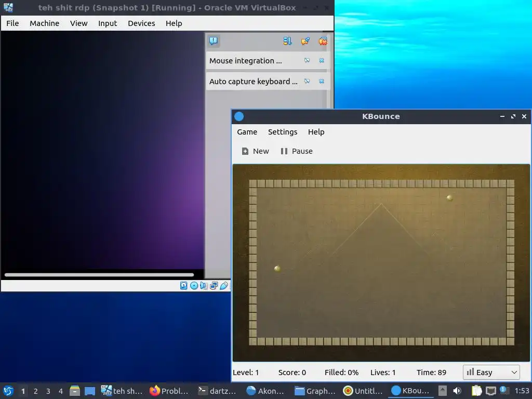This screenshot has width=532, height=399.
Task: Switch to Untitl... taskbar entry
Action: click(363, 391)
